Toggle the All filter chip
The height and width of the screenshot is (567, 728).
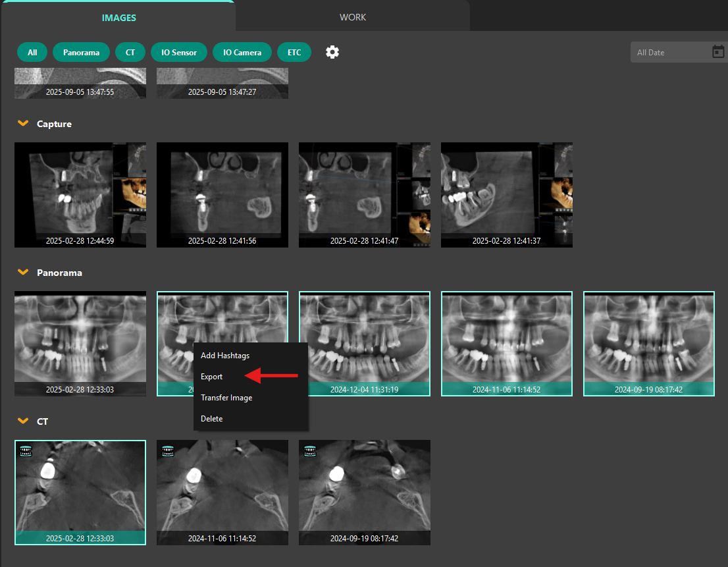(x=32, y=53)
